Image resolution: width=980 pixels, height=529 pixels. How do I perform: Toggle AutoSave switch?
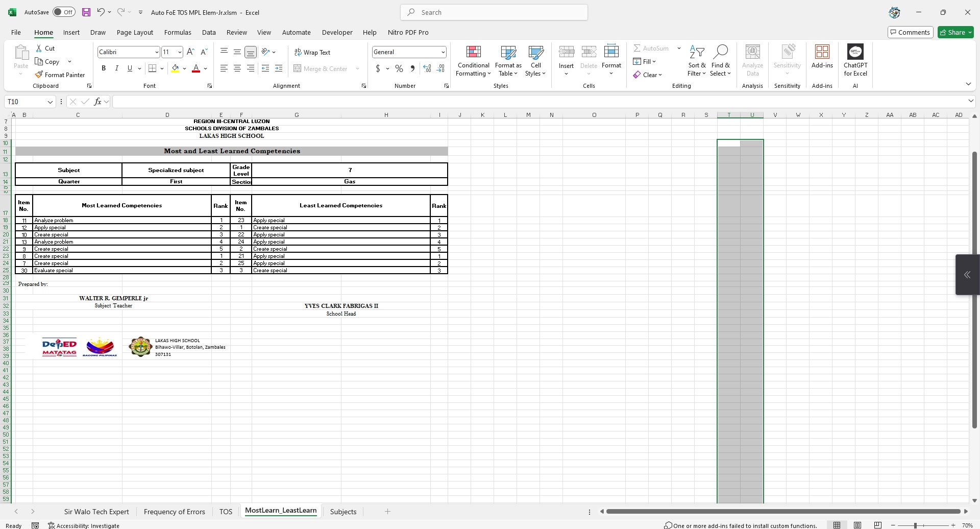point(64,12)
